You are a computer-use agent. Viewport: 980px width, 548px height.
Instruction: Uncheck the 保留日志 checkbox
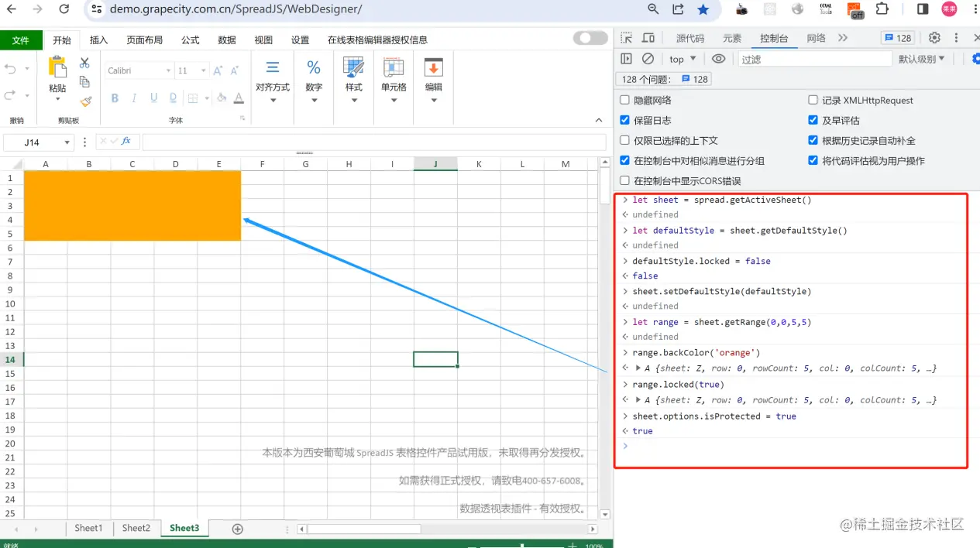(625, 120)
